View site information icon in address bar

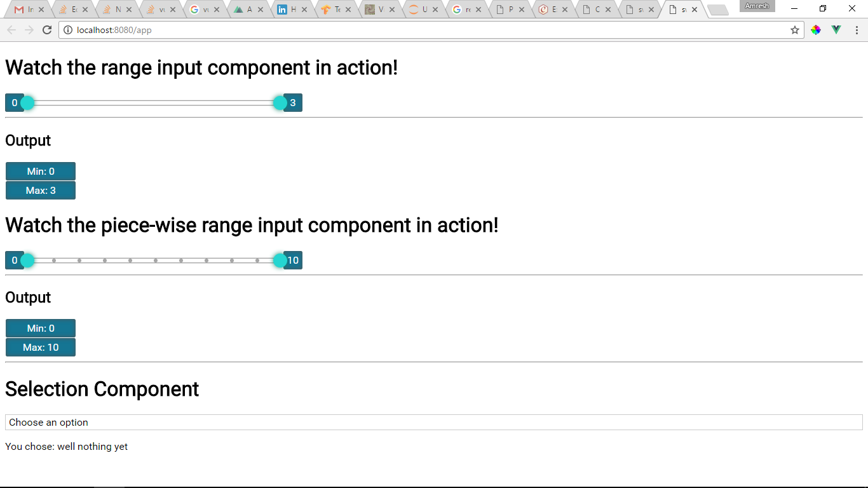[68, 30]
